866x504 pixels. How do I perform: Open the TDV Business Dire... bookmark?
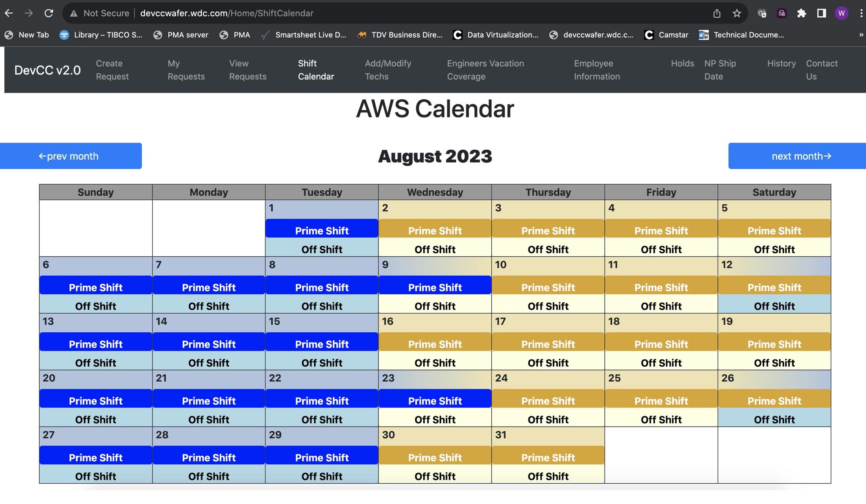(400, 35)
